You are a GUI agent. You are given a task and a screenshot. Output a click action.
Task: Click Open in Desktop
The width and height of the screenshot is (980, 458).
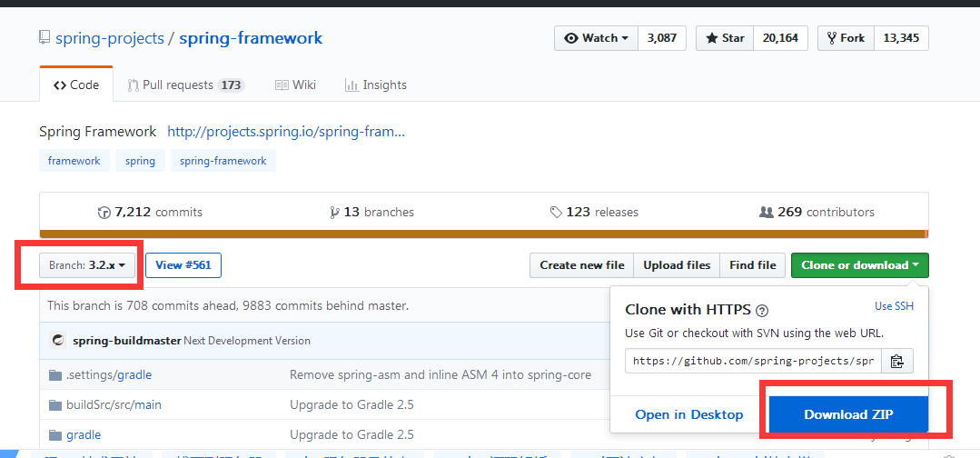688,414
